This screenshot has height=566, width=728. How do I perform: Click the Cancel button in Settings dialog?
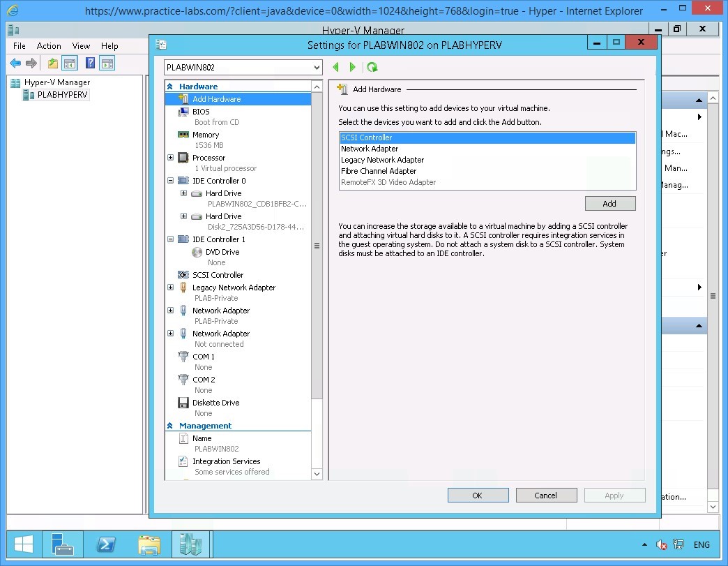pos(546,495)
